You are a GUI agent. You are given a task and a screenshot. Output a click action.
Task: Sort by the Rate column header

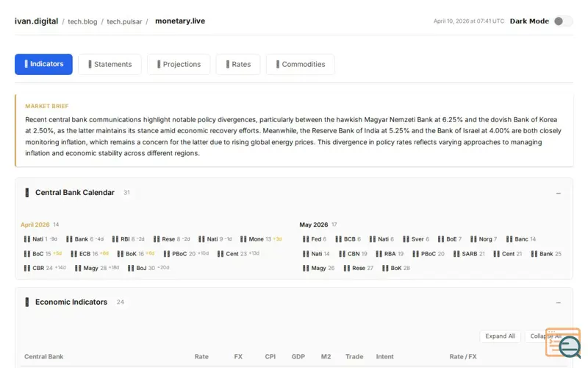(x=201, y=357)
